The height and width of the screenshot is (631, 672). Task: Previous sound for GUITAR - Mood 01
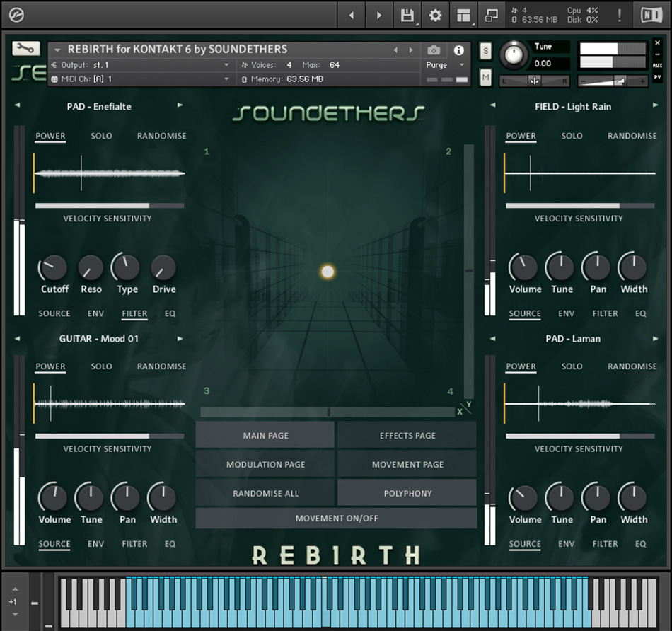(x=18, y=339)
